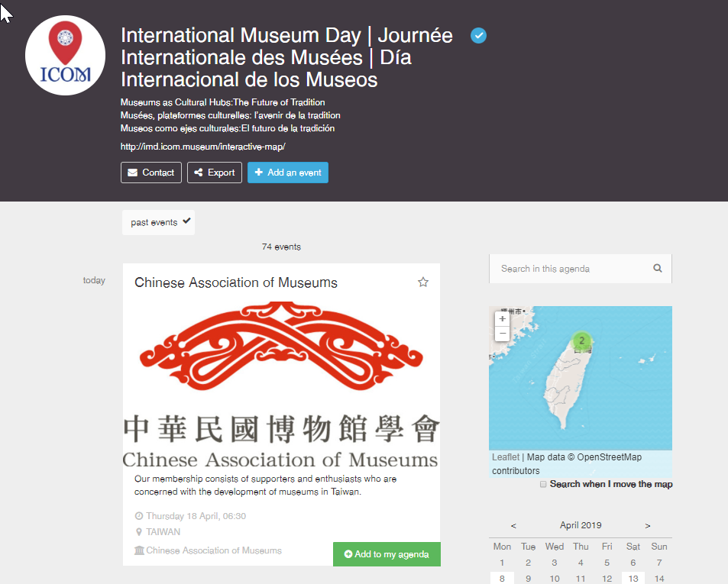This screenshot has width=728, height=584.
Task: Click the 74 events count text
Action: pyautogui.click(x=281, y=247)
